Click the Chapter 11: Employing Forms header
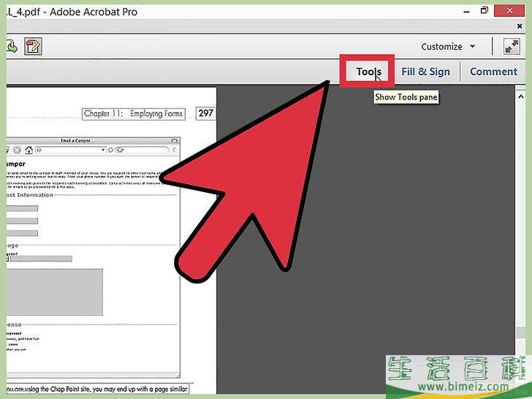Screen dimensions: 532x399 click(x=133, y=114)
